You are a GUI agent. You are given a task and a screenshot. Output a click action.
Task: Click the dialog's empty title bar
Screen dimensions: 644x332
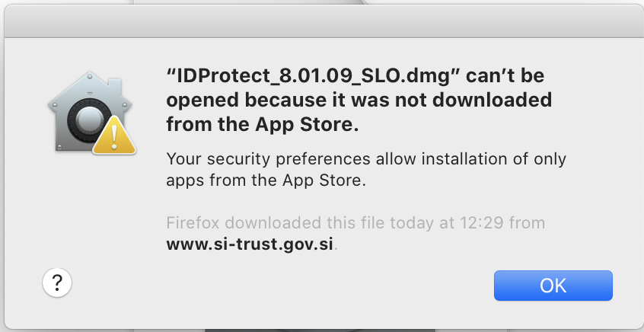coord(322,21)
